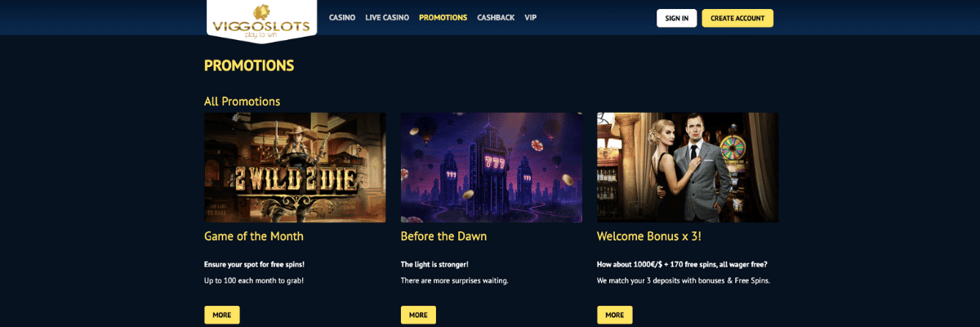Click the Sign In button
The image size is (980, 327).
(x=677, y=18)
